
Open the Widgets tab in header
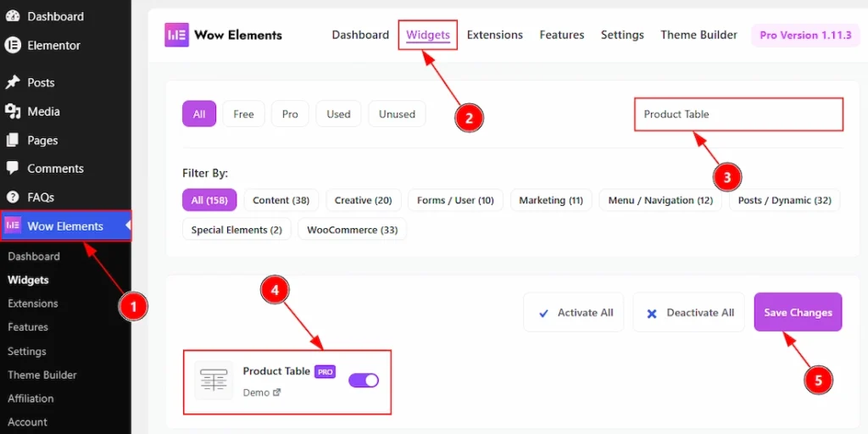428,35
